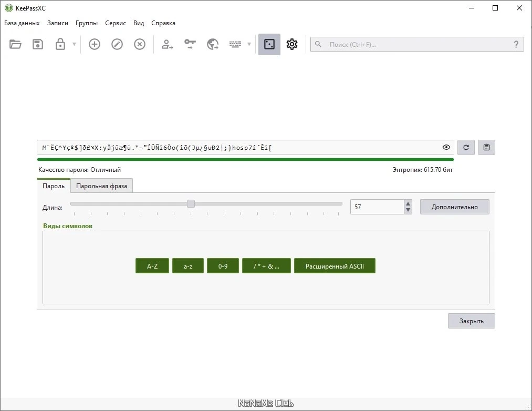Image resolution: width=532 pixels, height=411 pixels.
Task: Delete entry with X circle icon
Action: [x=140, y=44]
